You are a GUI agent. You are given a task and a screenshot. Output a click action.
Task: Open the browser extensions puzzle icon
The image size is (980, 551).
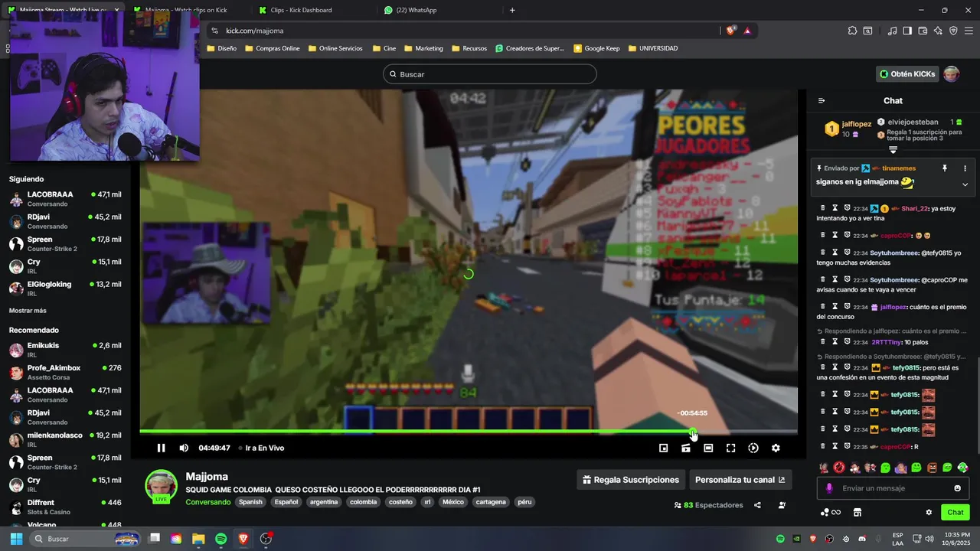pyautogui.click(x=852, y=31)
